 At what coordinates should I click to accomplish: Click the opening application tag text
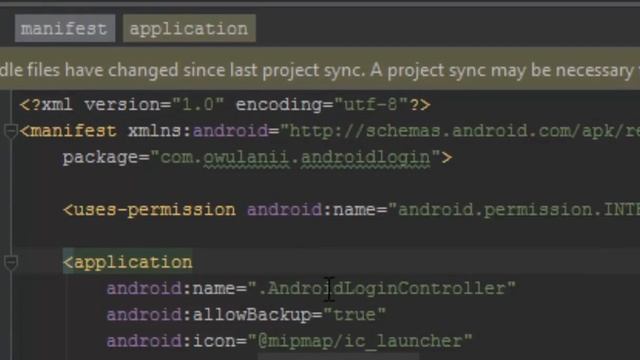tap(128, 262)
